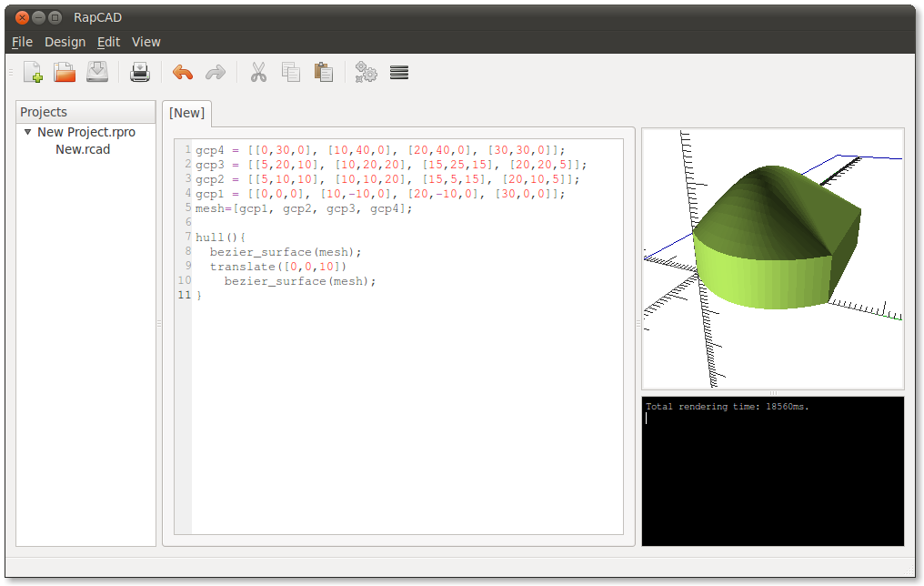
Task: Switch to the [New] editor tab
Action: 186,113
